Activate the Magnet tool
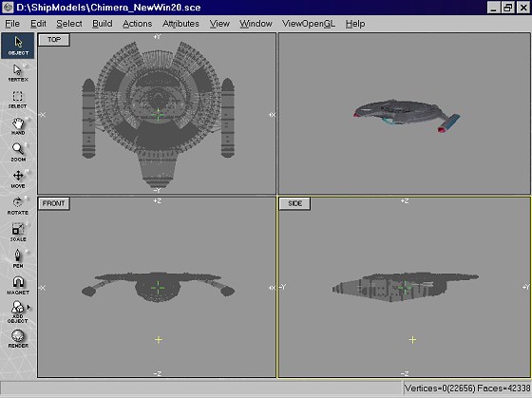 coord(18,285)
